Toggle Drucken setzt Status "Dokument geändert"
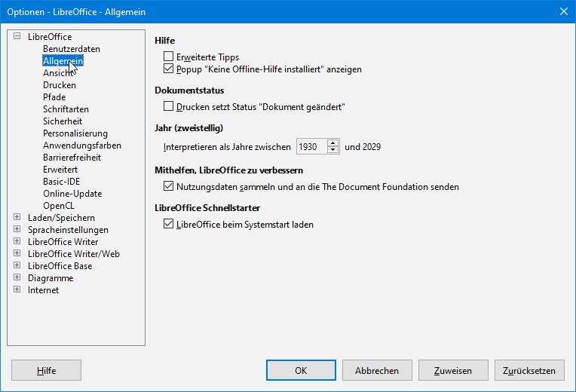576x392 pixels. tap(168, 106)
